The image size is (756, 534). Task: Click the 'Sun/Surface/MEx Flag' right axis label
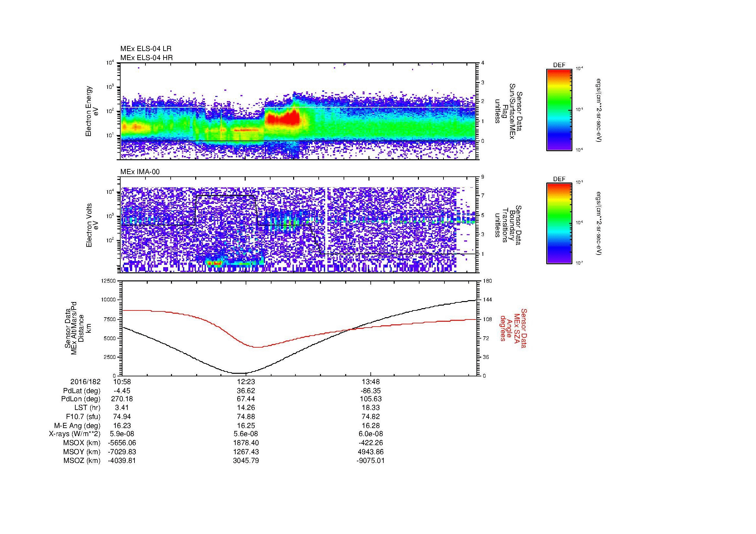click(508, 111)
